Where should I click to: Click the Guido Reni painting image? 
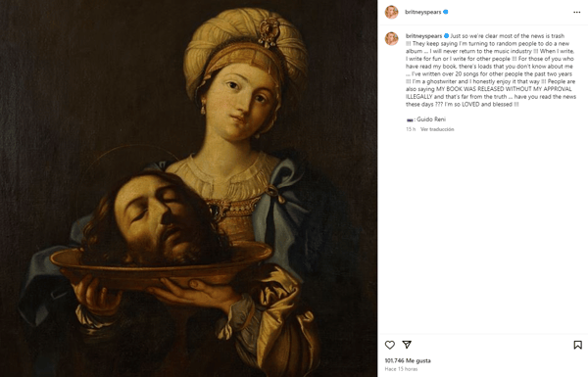point(188,188)
